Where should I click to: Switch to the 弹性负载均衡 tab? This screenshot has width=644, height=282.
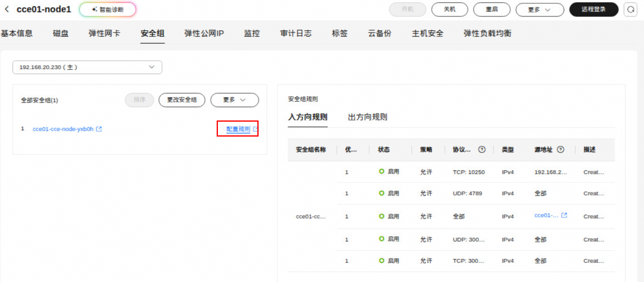[487, 33]
